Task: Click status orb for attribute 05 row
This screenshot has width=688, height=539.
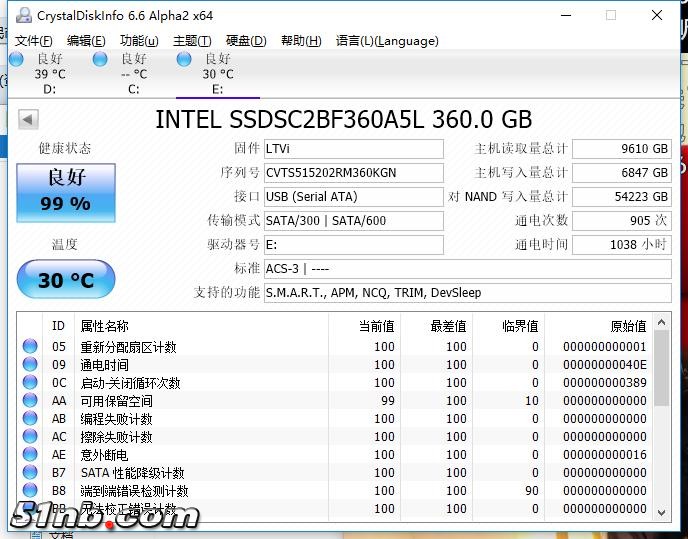Action: pyautogui.click(x=30, y=347)
